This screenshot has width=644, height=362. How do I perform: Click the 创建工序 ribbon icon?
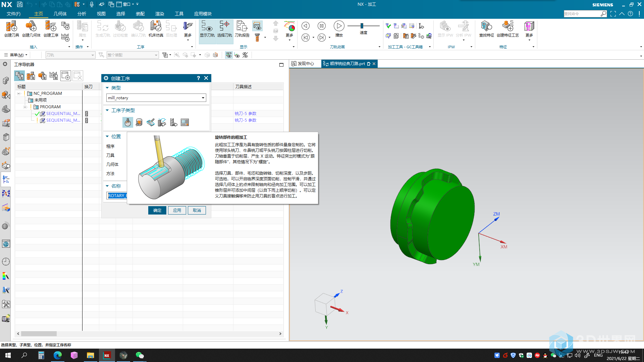click(x=51, y=28)
